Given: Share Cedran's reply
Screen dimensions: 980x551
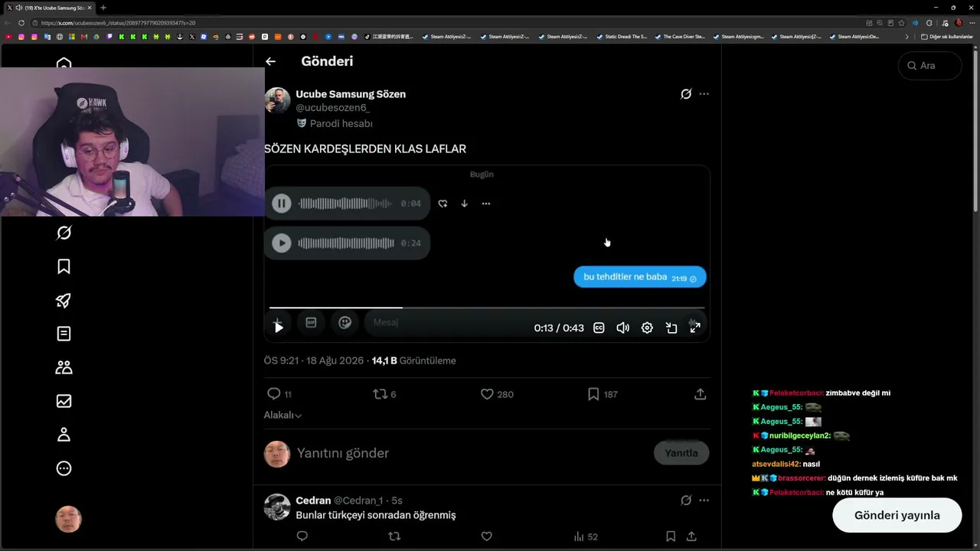Looking at the screenshot, I should [x=691, y=536].
